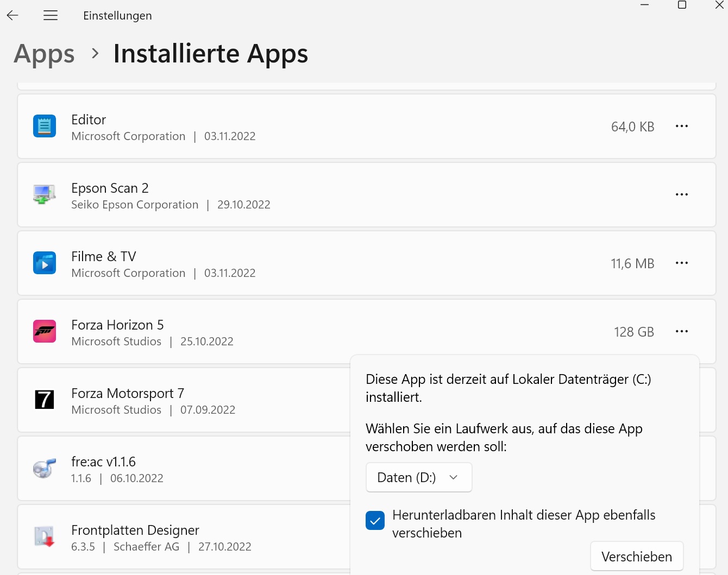Open the hamburger navigation menu
This screenshot has height=575, width=728.
[51, 15]
